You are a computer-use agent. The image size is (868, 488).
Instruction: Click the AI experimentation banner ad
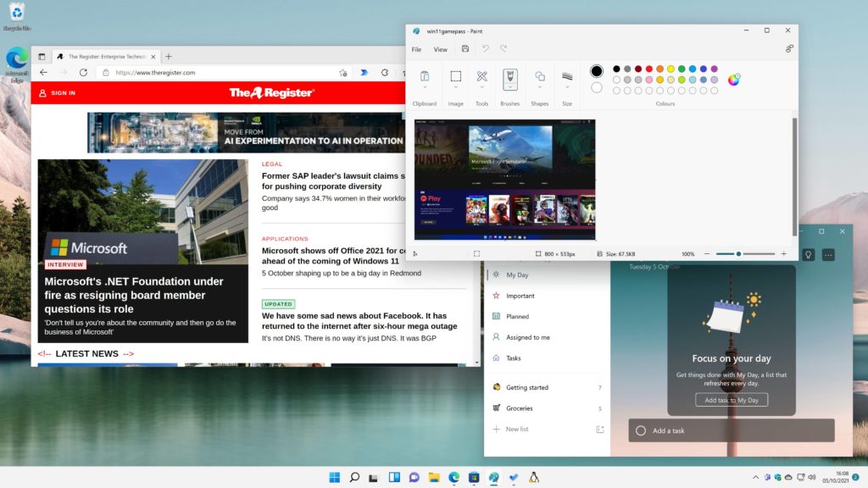tap(247, 133)
